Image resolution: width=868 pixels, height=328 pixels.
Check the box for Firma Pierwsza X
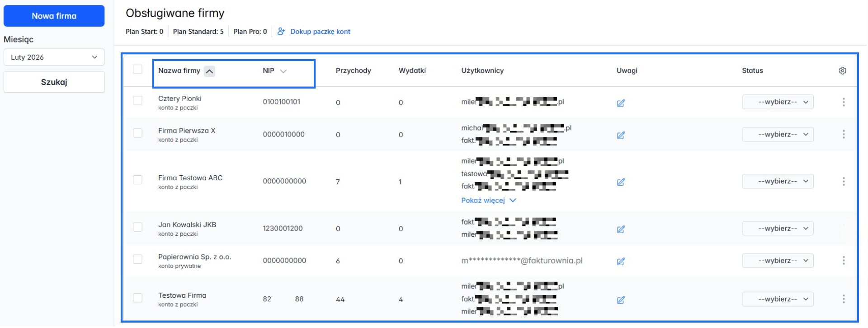point(137,133)
